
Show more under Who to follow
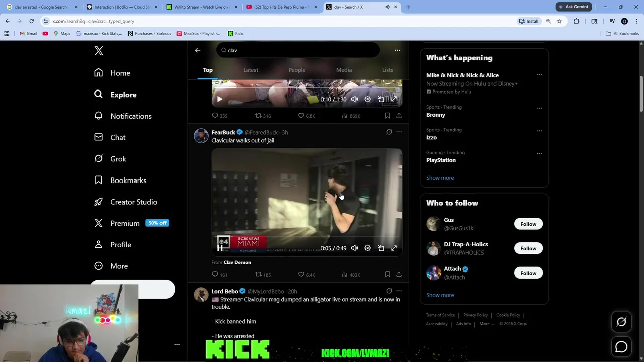point(440,295)
